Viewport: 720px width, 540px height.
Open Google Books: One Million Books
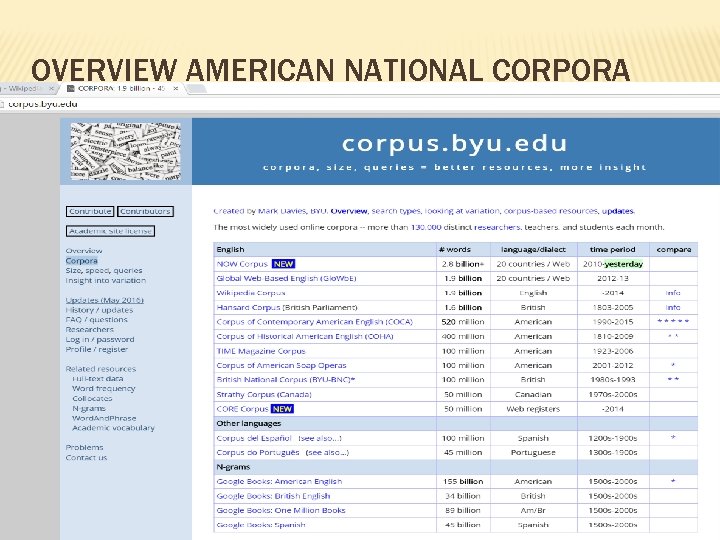click(x=281, y=511)
